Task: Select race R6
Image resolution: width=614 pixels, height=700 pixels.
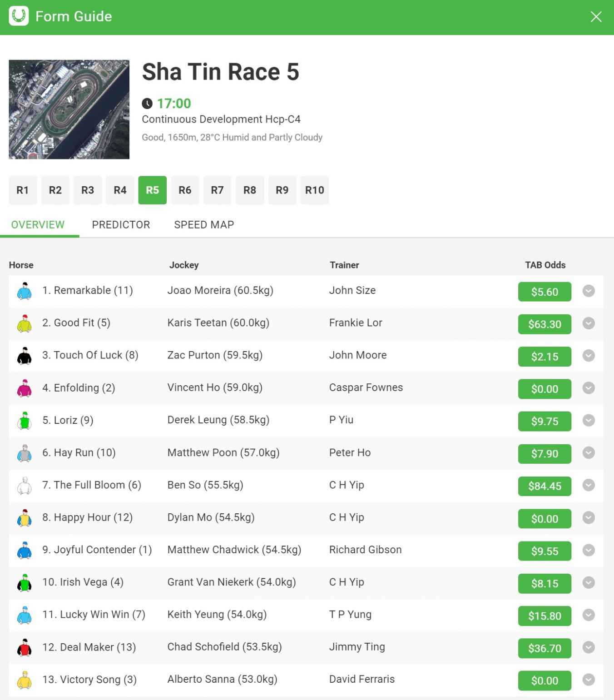Action: pos(185,190)
